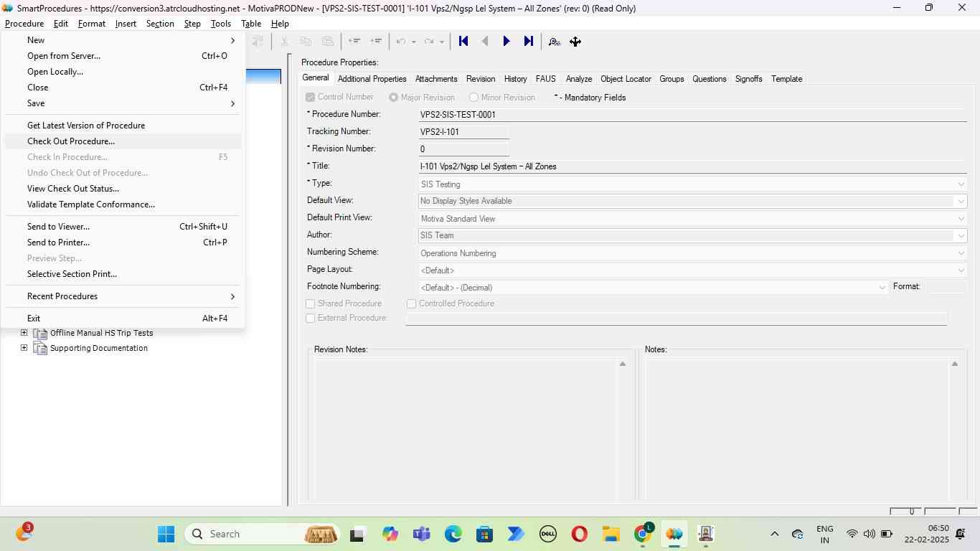The height and width of the screenshot is (551, 980).
Task: Open the Tools menu in menu bar
Action: click(221, 24)
